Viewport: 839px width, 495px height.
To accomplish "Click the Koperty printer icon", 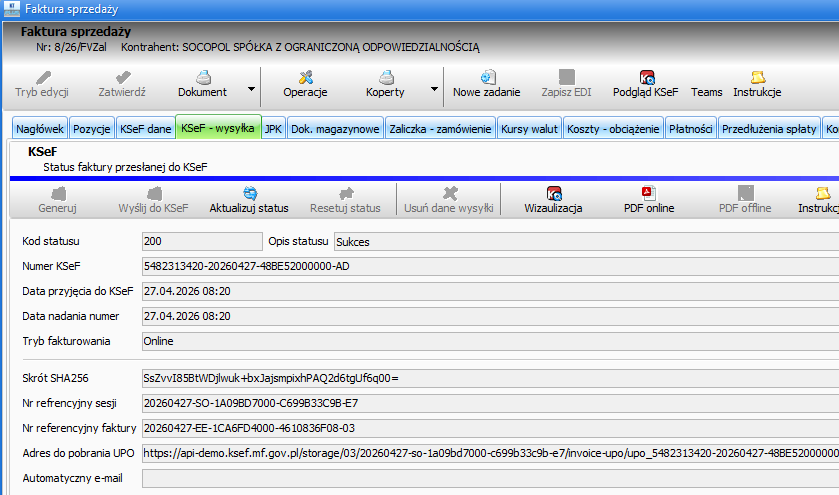I will [386, 78].
